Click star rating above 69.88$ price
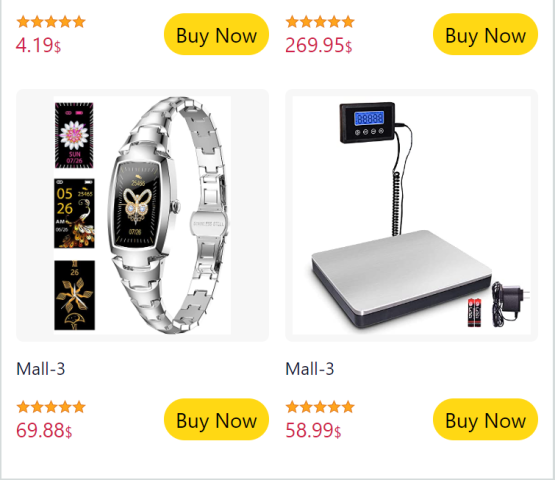 coord(51,407)
